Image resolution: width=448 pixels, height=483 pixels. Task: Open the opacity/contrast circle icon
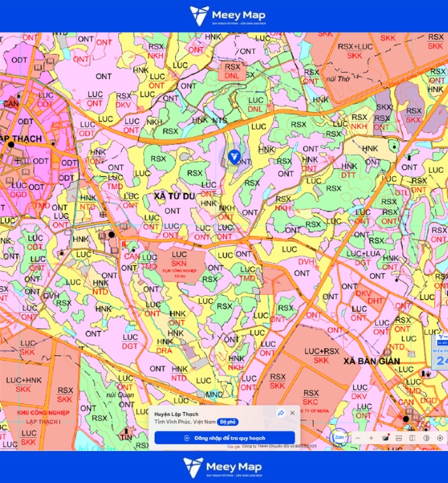point(426,438)
